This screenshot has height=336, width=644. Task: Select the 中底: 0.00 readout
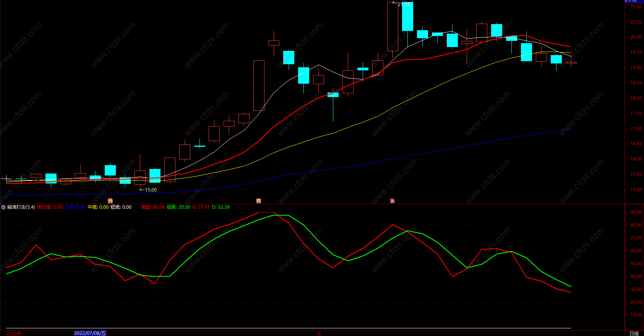[98, 207]
